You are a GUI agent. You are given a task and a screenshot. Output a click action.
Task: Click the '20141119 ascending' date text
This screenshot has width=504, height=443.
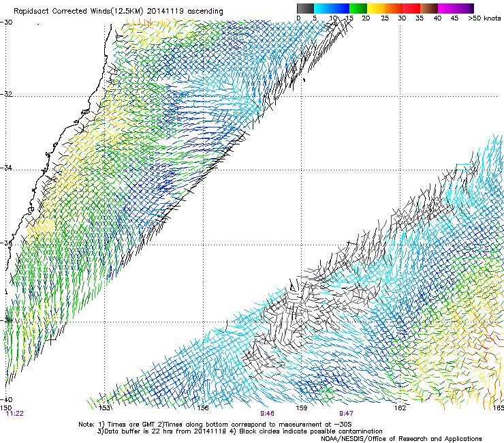[185, 12]
